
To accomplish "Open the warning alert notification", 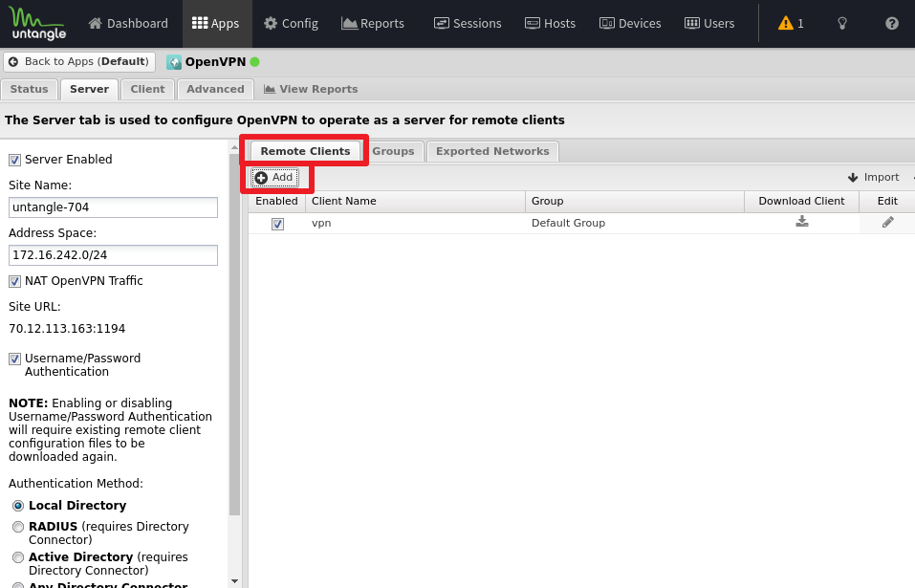I will [x=792, y=23].
